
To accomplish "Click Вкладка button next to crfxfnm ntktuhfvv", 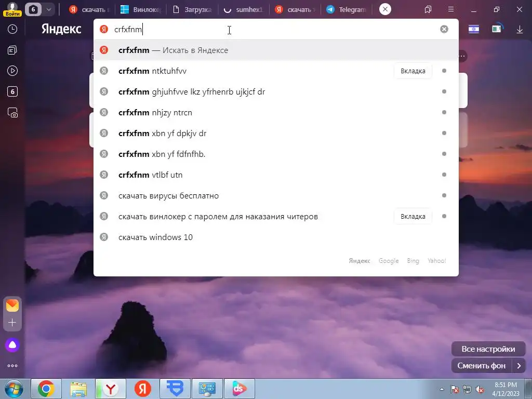I will click(x=413, y=71).
